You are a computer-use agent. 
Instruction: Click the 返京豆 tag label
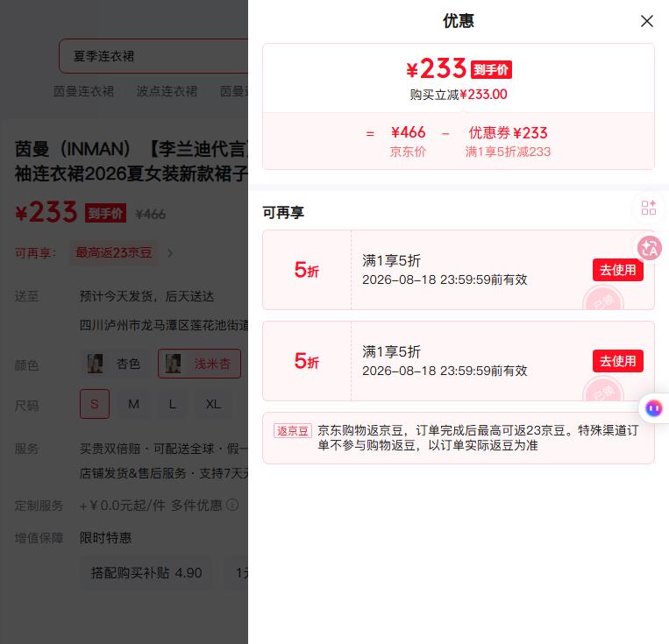292,431
